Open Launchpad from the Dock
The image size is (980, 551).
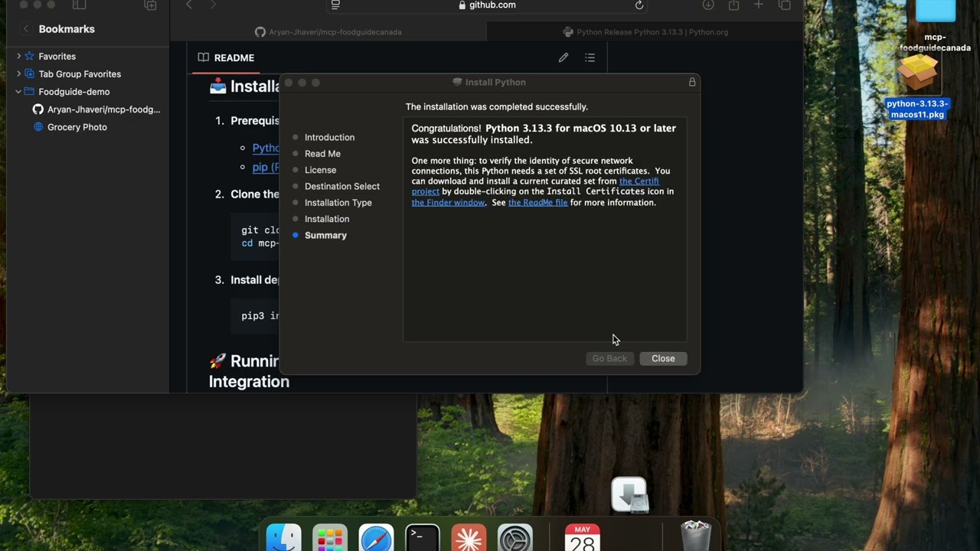pos(330,538)
